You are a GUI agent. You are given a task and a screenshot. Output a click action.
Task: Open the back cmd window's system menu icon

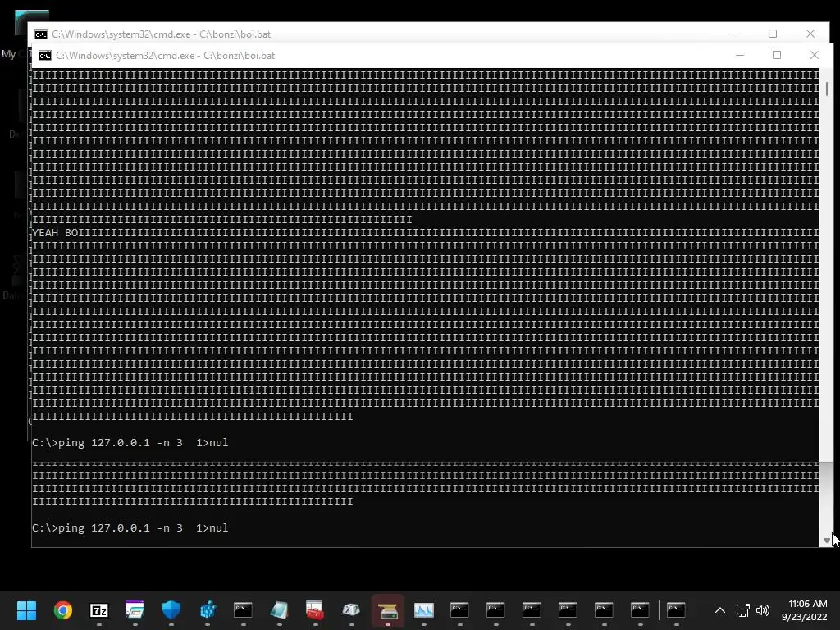click(x=41, y=34)
